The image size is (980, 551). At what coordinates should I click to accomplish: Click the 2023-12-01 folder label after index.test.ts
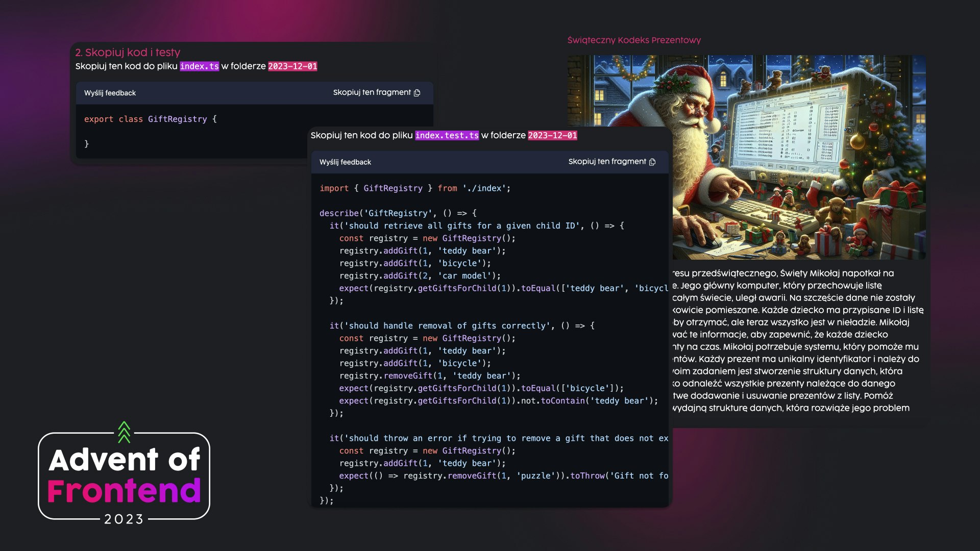(x=552, y=135)
